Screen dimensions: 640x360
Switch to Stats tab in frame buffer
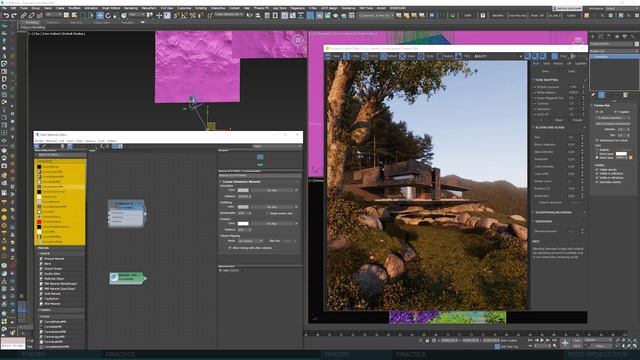click(x=546, y=63)
